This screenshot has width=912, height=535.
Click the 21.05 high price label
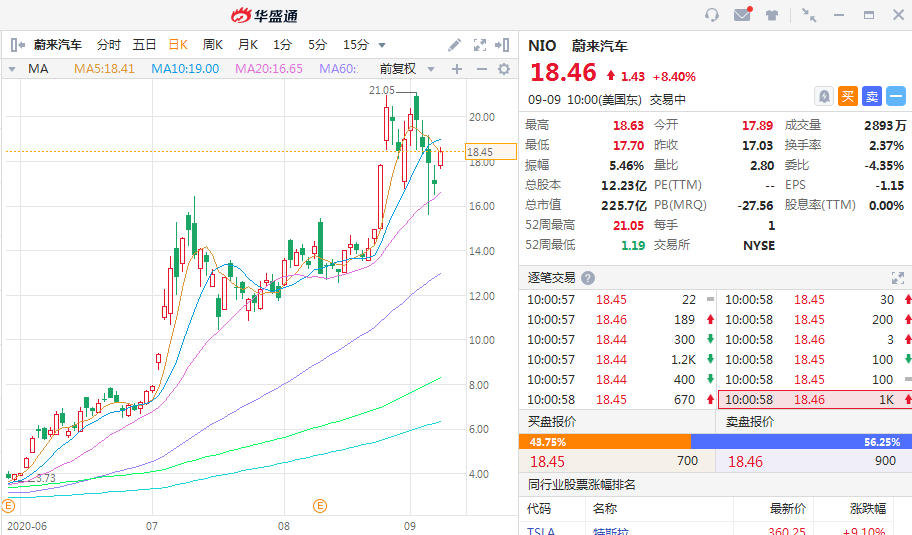coord(382,90)
